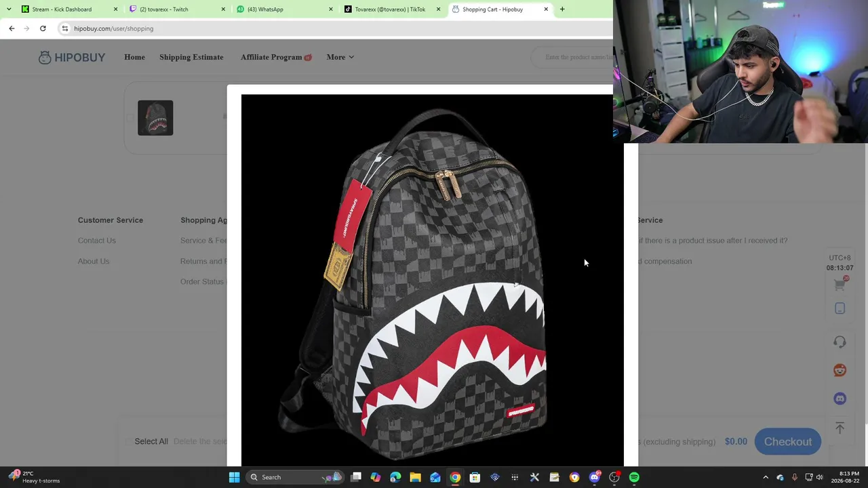Click the backpack thumbnail in the cart
The image size is (868, 488).
[x=155, y=118]
